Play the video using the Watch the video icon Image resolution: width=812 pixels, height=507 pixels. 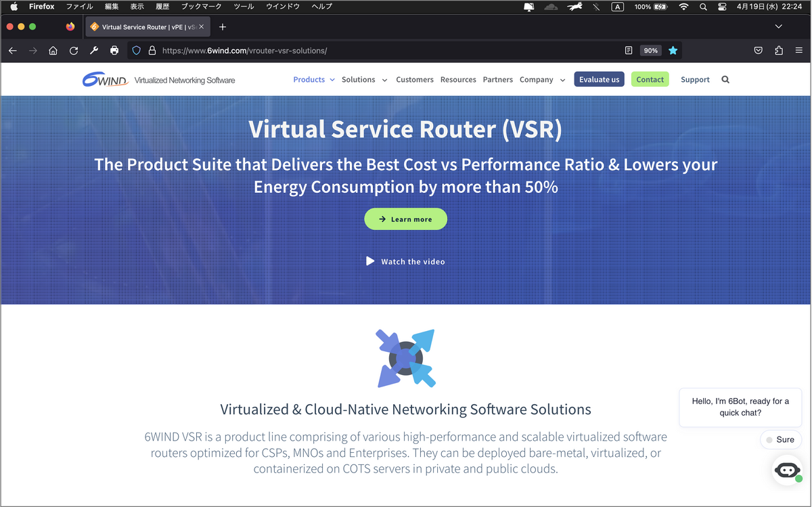pos(369,261)
